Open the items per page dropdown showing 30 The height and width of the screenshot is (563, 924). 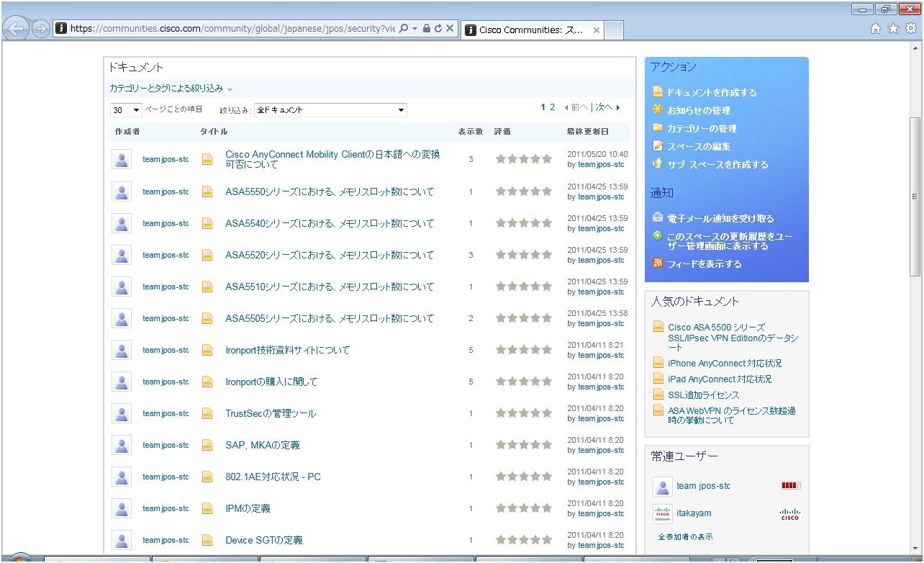[x=126, y=110]
